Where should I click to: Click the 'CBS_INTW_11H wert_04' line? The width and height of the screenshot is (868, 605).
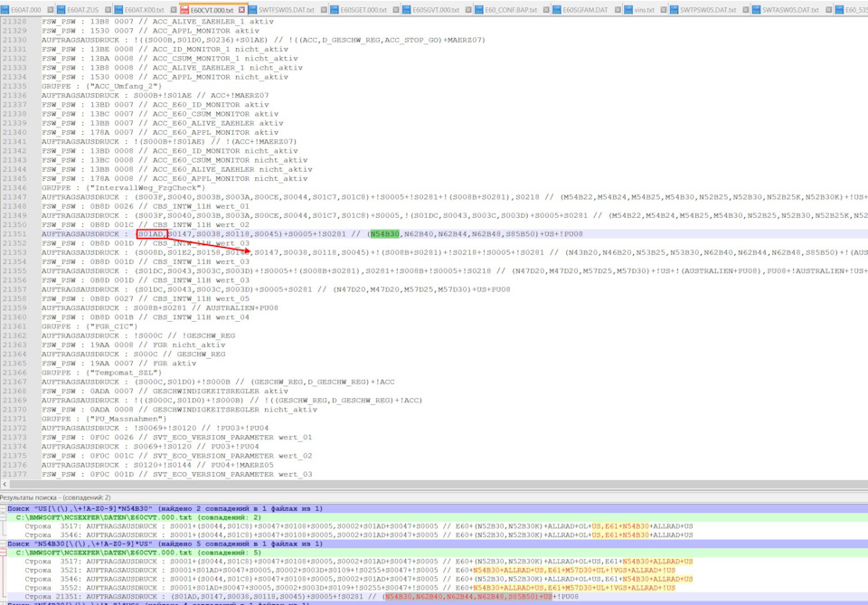(145, 317)
